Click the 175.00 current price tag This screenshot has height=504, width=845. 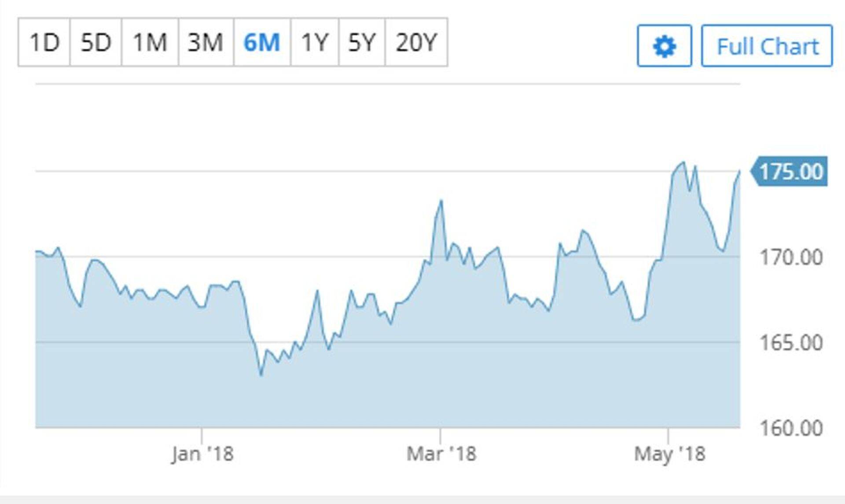790,172
